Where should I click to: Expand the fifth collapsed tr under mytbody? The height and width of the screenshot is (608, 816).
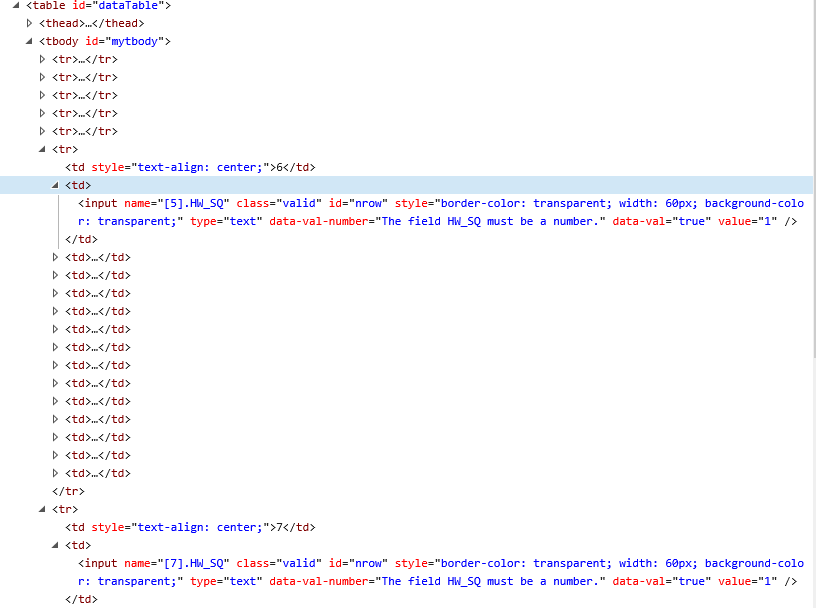(42, 131)
